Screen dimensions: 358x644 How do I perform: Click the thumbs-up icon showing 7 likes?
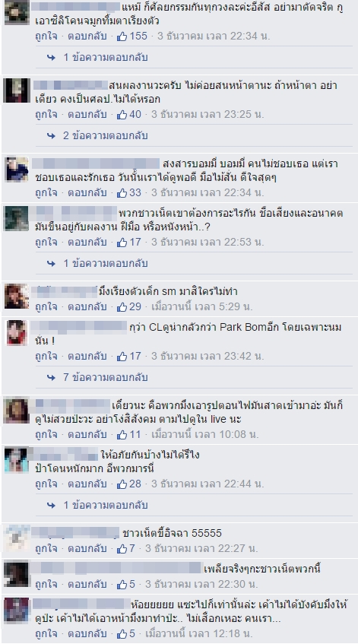tap(122, 549)
